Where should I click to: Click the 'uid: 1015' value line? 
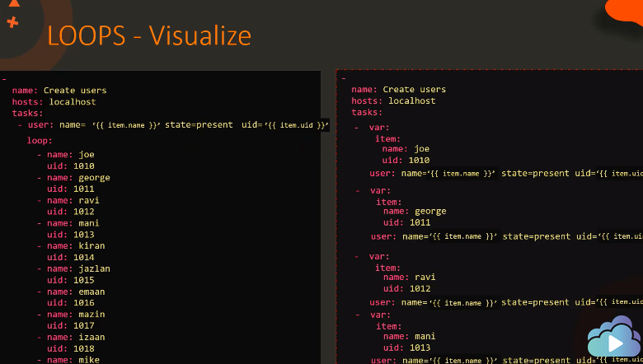71,280
